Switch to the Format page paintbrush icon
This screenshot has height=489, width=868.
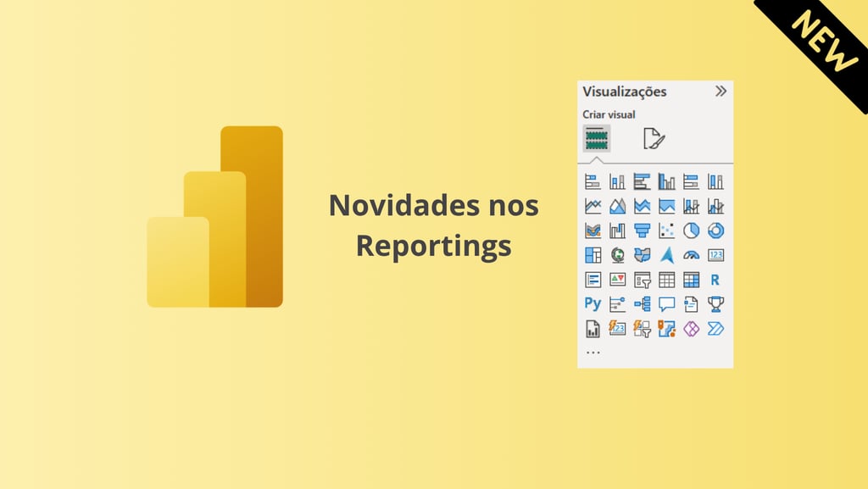pos(654,138)
